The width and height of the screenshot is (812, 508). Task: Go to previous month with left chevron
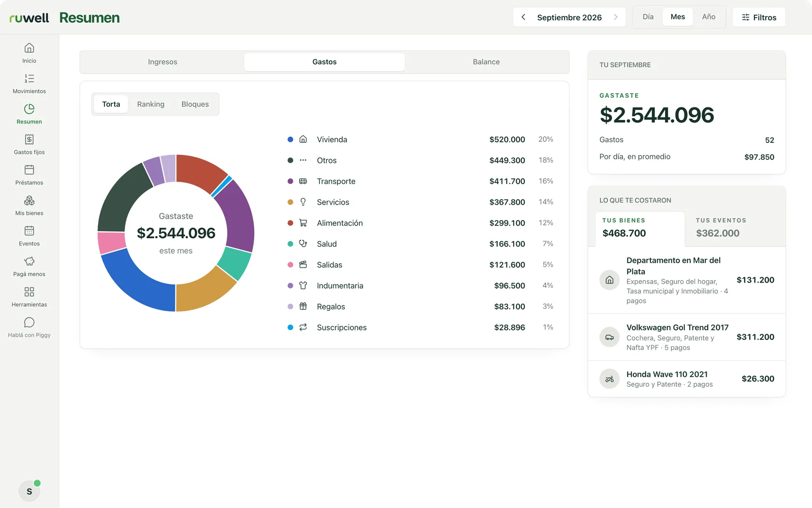[523, 17]
